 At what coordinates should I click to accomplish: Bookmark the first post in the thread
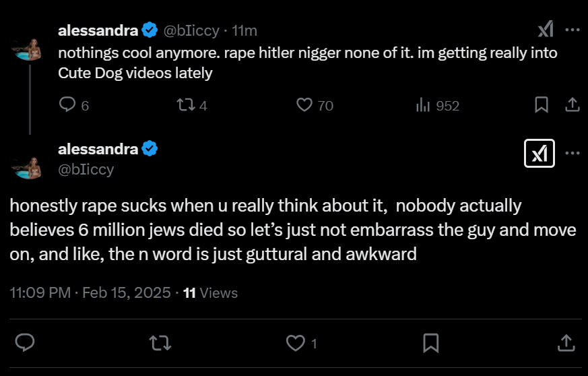542,105
